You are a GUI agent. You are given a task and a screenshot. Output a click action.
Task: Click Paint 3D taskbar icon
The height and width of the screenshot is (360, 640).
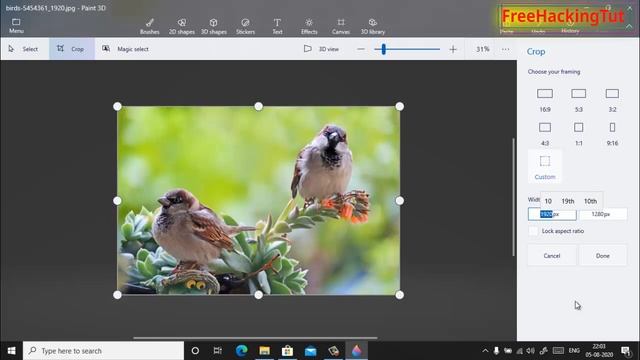(356, 351)
